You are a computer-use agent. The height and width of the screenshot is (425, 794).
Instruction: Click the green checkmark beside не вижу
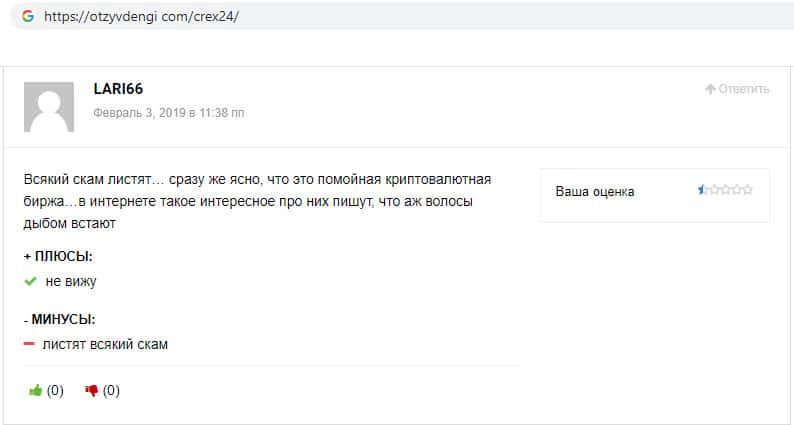30,282
